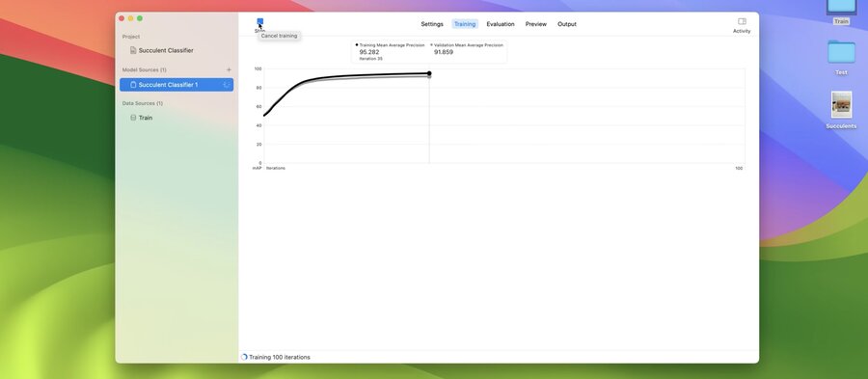Select the Train data source

(x=176, y=118)
